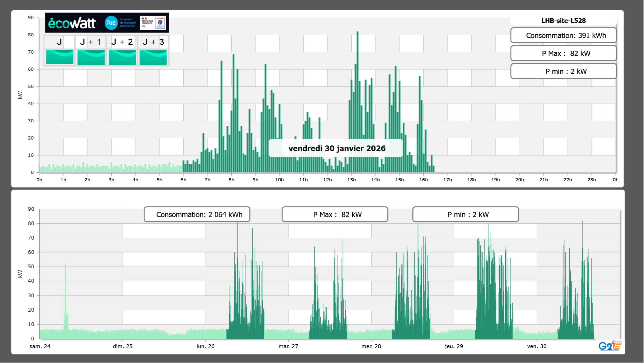Click Consommation: 2 064 kWh box
The image size is (644, 363).
(x=197, y=214)
